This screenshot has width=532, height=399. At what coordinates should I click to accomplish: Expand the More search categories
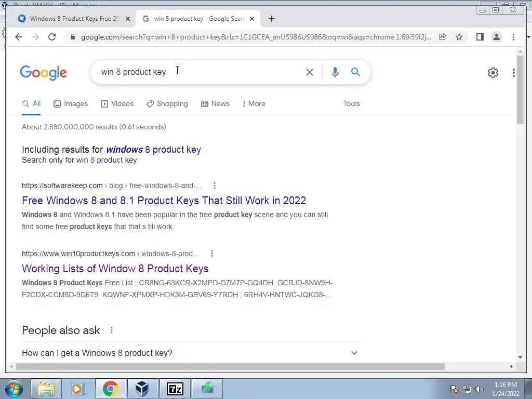[x=254, y=104]
